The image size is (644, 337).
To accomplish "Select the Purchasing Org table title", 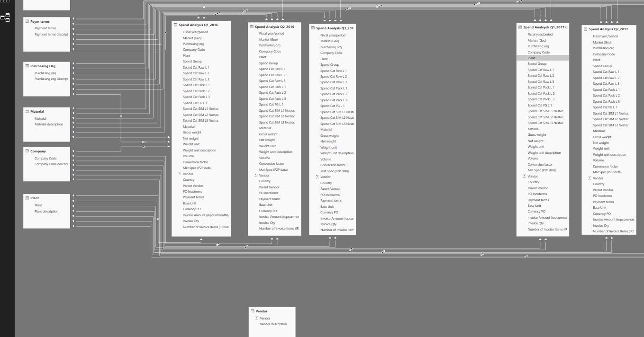I will coord(43,66).
